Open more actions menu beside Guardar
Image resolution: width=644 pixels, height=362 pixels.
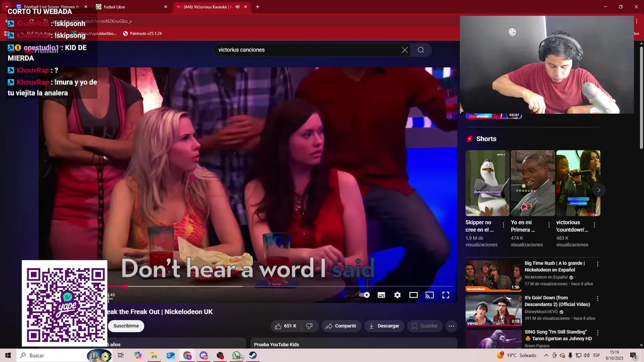click(x=451, y=326)
